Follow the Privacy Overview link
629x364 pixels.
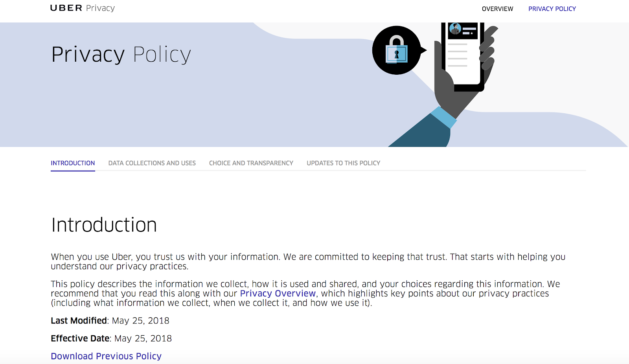click(x=278, y=293)
